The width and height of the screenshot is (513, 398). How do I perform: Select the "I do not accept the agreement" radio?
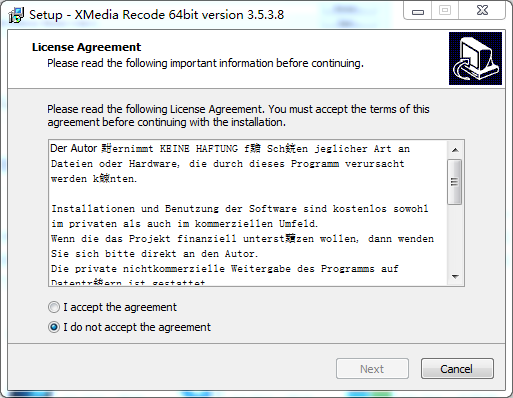click(54, 327)
